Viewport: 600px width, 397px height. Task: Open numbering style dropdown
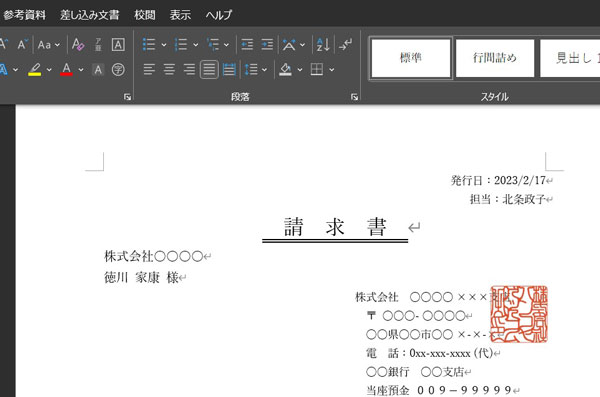coord(196,45)
